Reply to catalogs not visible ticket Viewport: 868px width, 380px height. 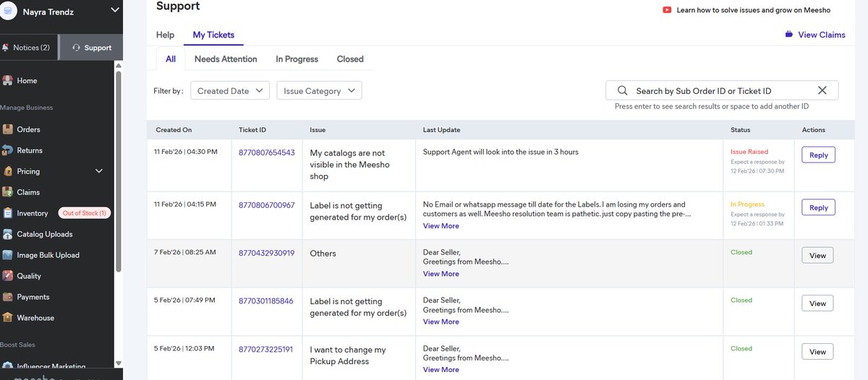[x=818, y=155]
